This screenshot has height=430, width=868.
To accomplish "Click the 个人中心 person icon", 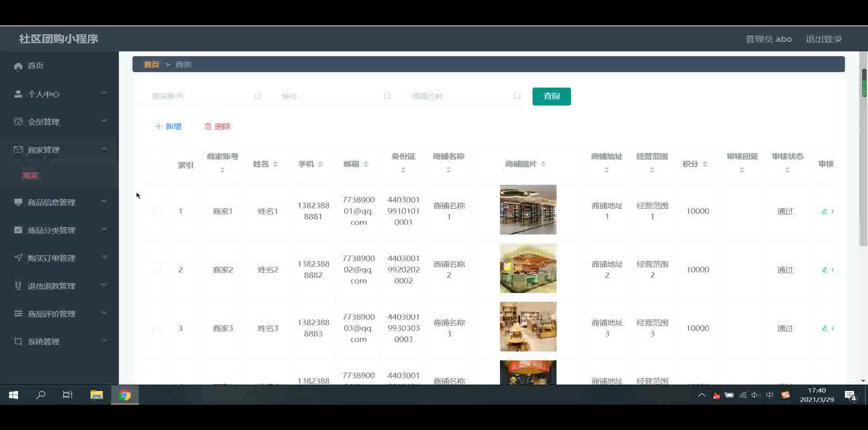I will click(x=18, y=94).
